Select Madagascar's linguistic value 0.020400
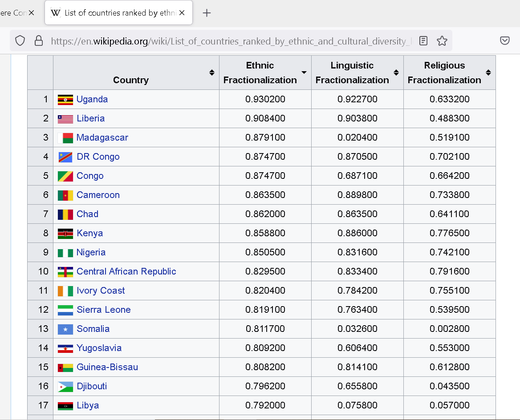 pos(357,137)
